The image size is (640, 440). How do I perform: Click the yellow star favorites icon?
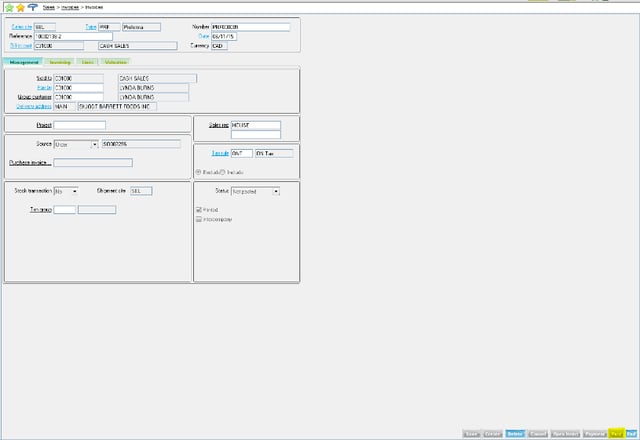point(20,7)
